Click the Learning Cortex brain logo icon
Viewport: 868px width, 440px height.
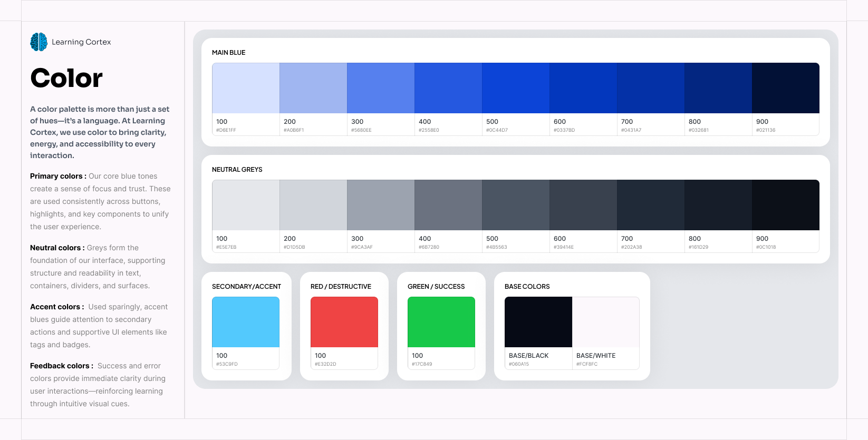point(39,42)
